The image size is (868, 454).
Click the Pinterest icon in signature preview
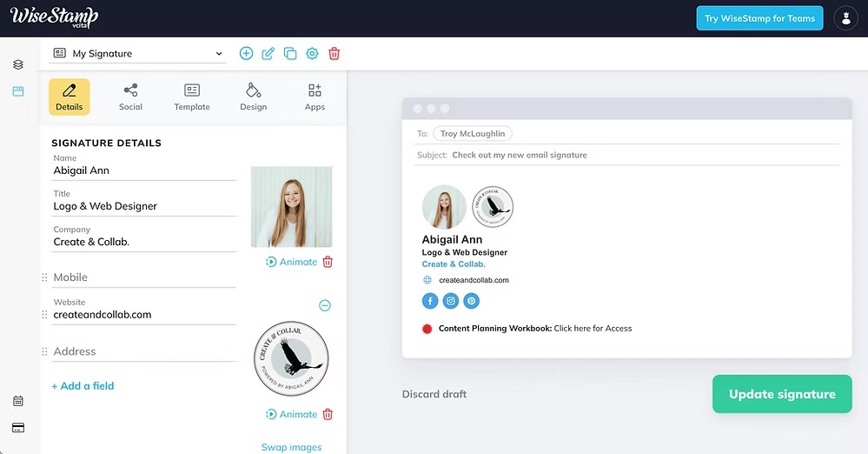[x=471, y=301]
